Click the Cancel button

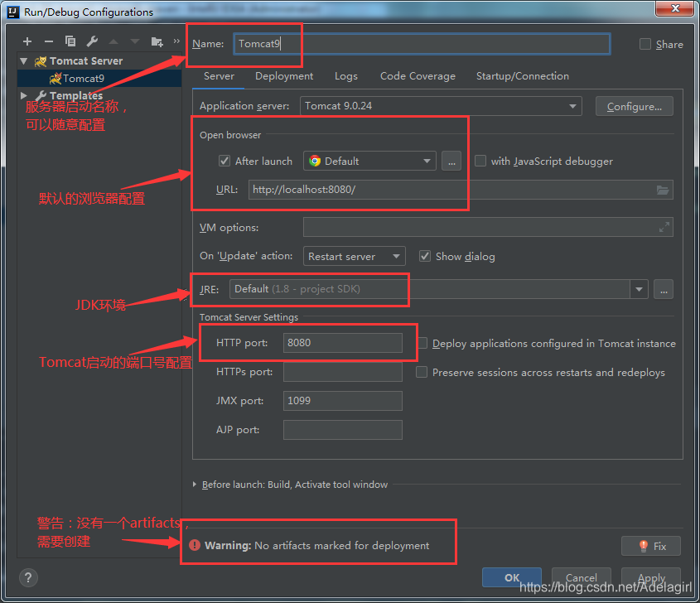click(x=582, y=577)
